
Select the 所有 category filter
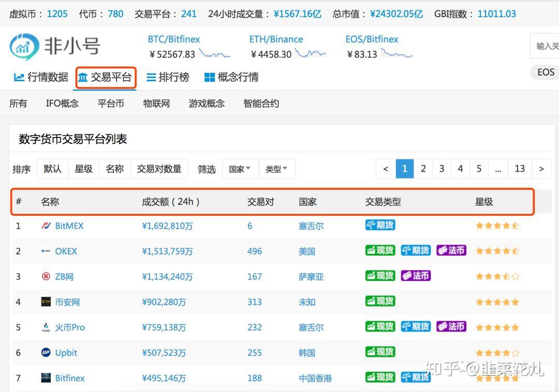tap(18, 103)
